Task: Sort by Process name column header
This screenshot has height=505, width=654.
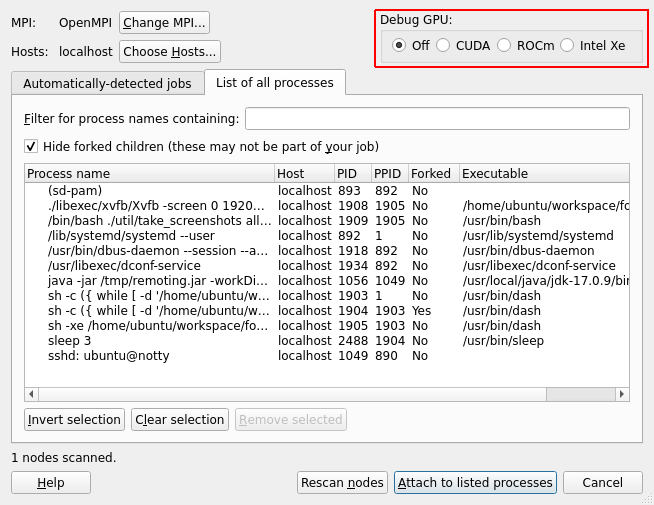Action: (149, 173)
